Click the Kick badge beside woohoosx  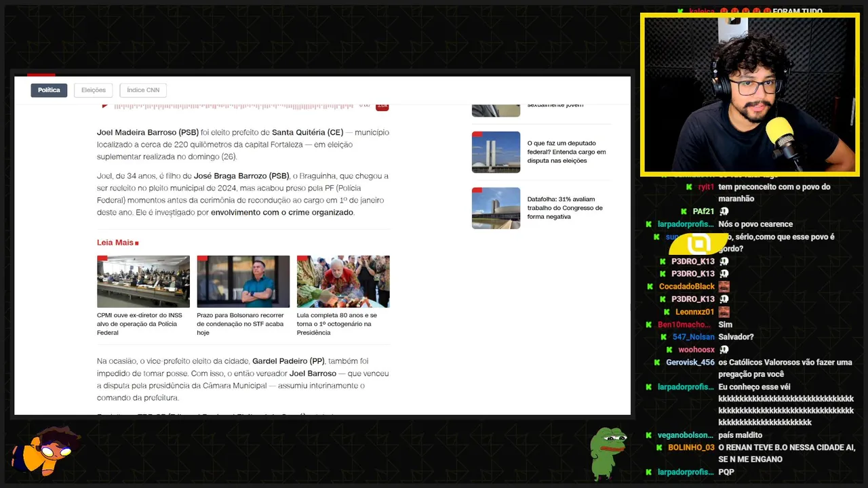669,350
